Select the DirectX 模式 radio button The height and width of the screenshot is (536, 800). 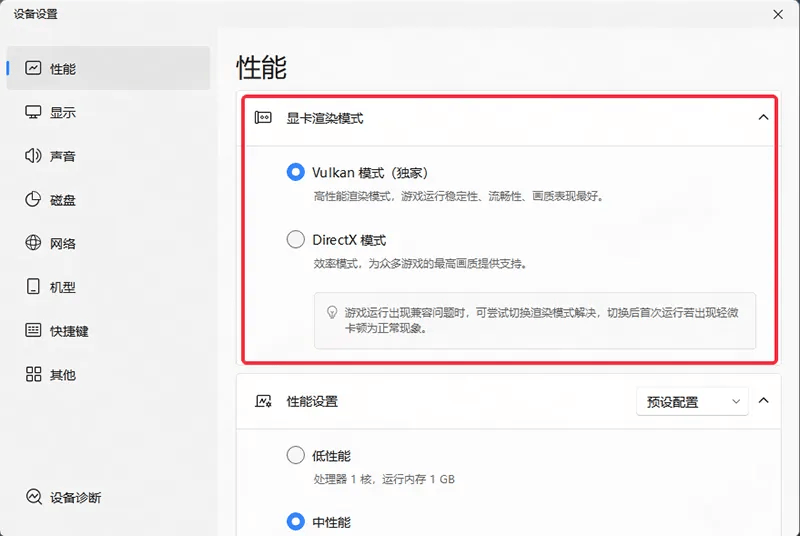coord(295,240)
